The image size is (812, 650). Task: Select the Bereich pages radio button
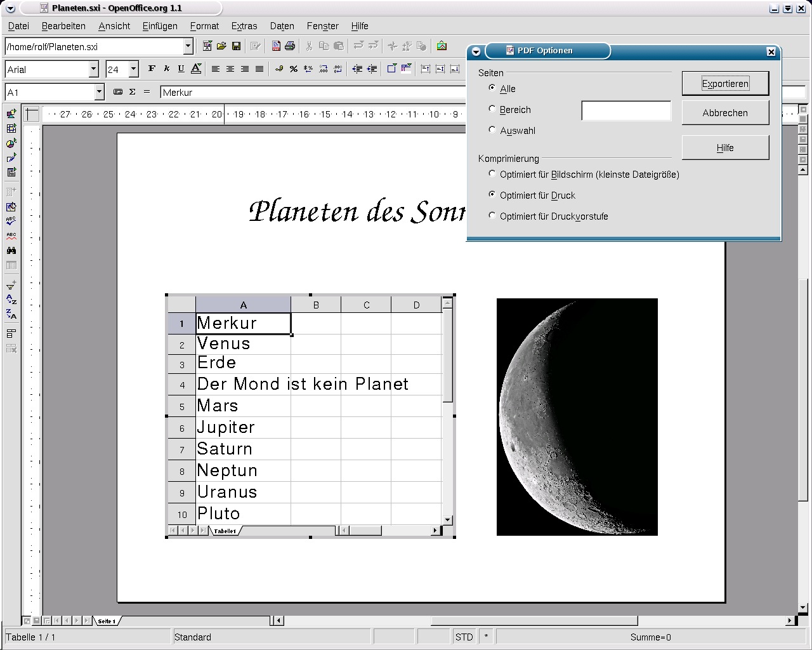coord(492,109)
